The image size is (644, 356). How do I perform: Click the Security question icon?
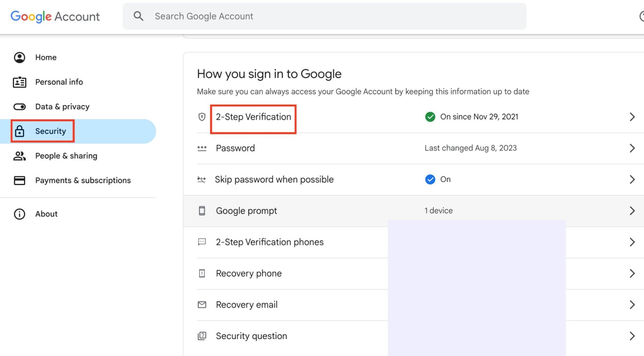tap(202, 336)
